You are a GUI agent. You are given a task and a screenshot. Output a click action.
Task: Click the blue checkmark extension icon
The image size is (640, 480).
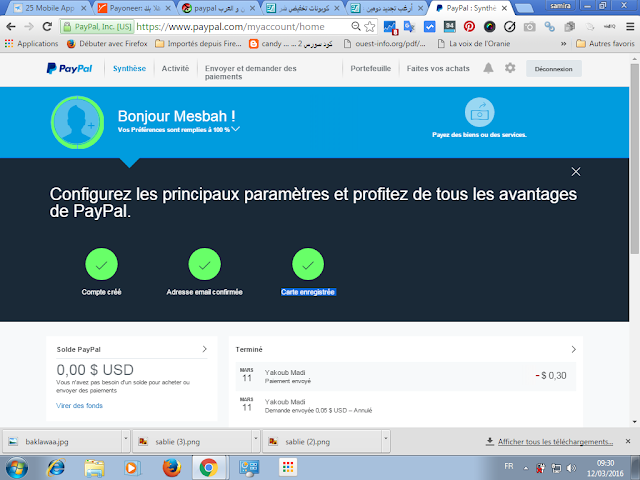pos(429,27)
